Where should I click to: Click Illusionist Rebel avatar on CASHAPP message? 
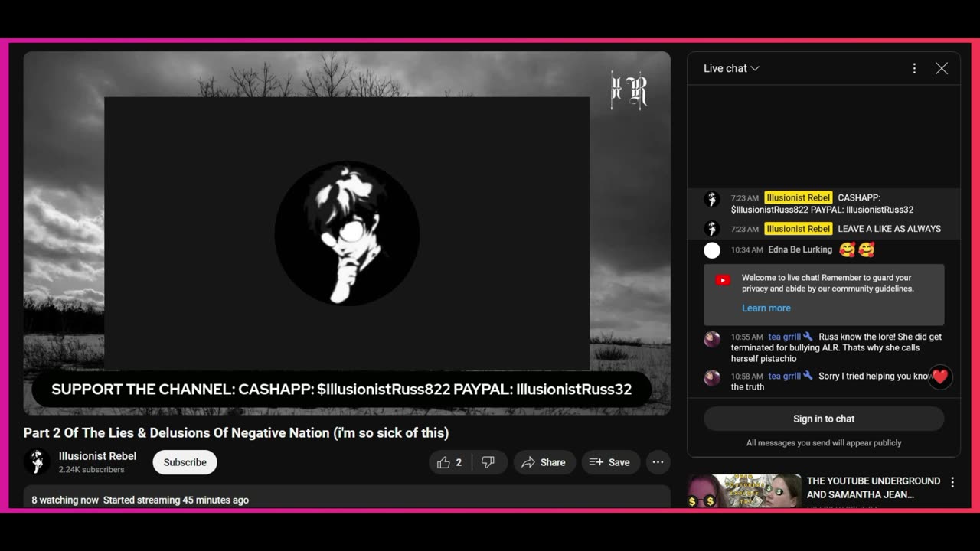tap(712, 200)
